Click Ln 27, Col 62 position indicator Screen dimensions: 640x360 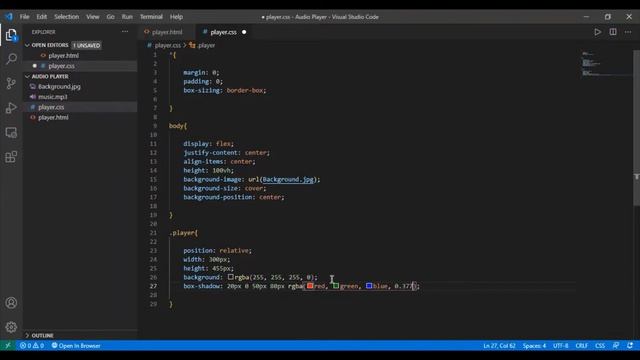tap(499, 346)
